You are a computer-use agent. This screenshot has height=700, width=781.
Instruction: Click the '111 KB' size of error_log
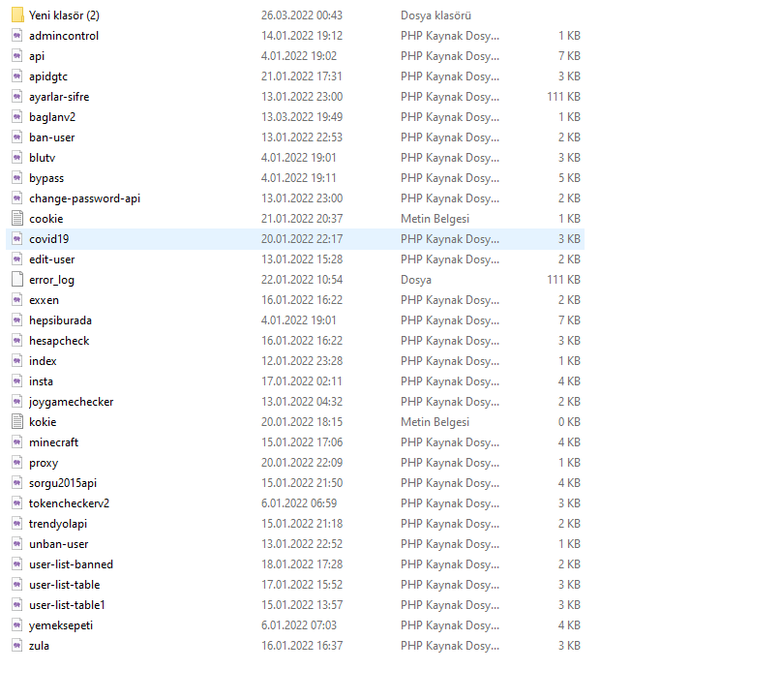click(x=564, y=280)
